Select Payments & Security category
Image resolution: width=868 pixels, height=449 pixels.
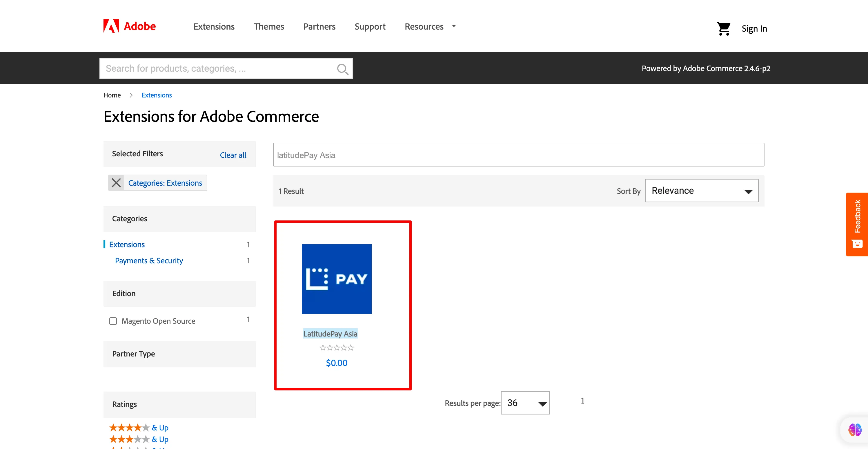(x=149, y=260)
